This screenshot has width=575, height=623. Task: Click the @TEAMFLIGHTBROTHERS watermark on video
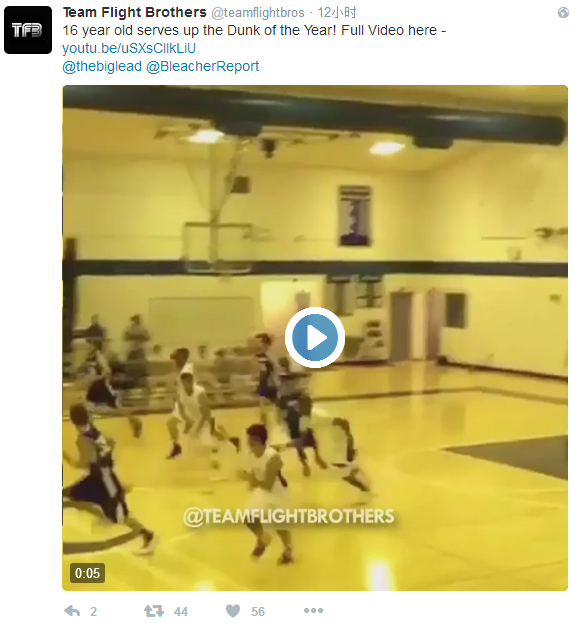tap(288, 517)
